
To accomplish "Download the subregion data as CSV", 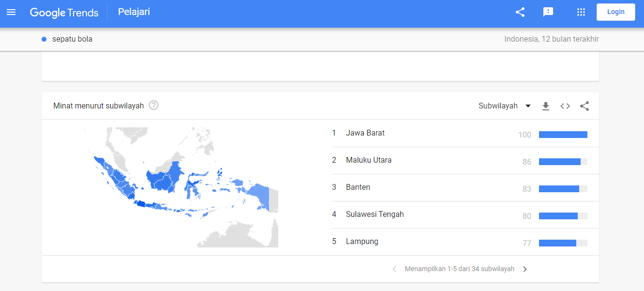I will coord(546,106).
